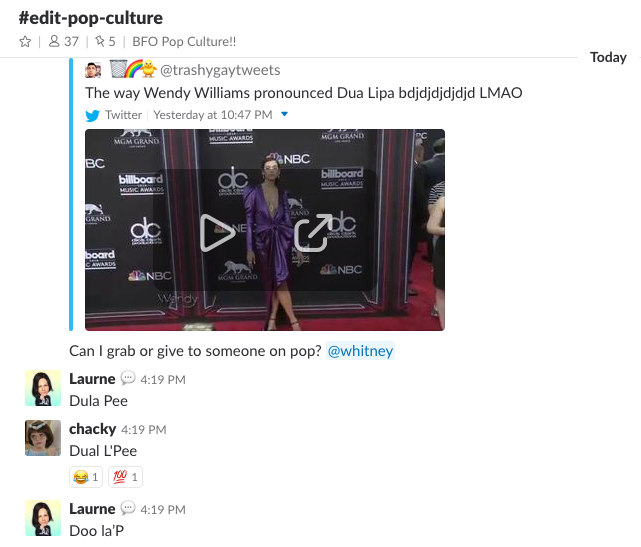This screenshot has width=641, height=547.
Task: Toggle the laughing emoji reaction
Action: pos(86,477)
